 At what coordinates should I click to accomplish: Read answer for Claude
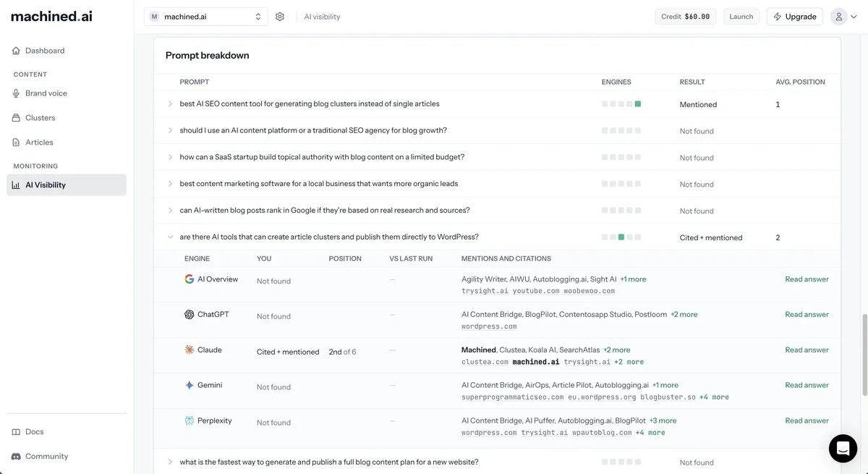click(x=807, y=350)
